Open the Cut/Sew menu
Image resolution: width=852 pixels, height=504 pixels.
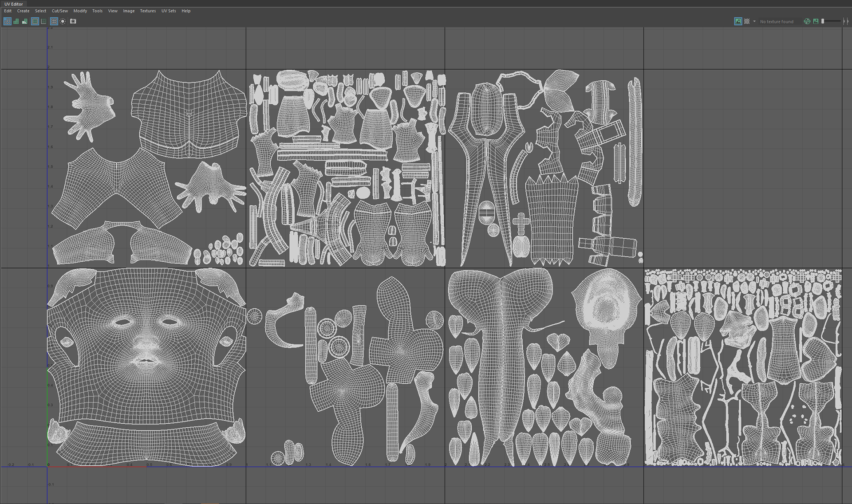[60, 11]
